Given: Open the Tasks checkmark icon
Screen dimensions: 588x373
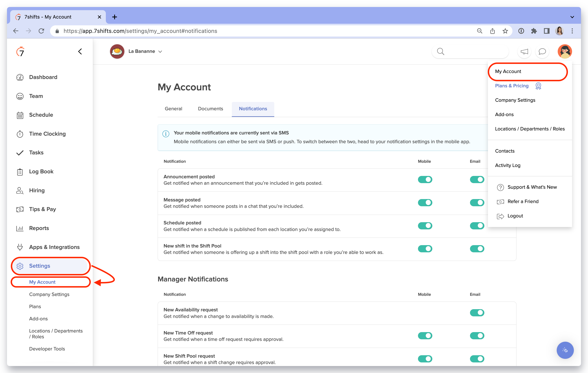Looking at the screenshot, I should 20,153.
